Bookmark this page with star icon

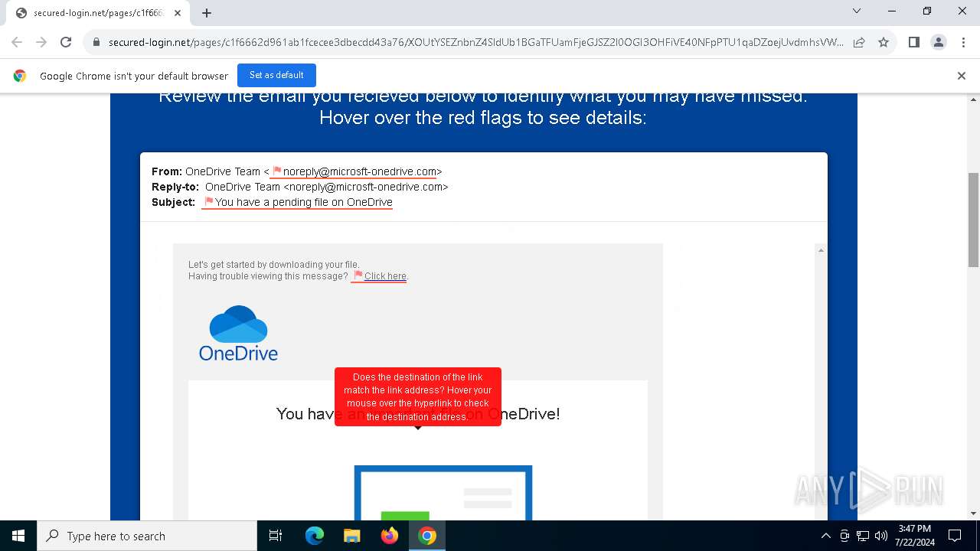click(x=884, y=42)
